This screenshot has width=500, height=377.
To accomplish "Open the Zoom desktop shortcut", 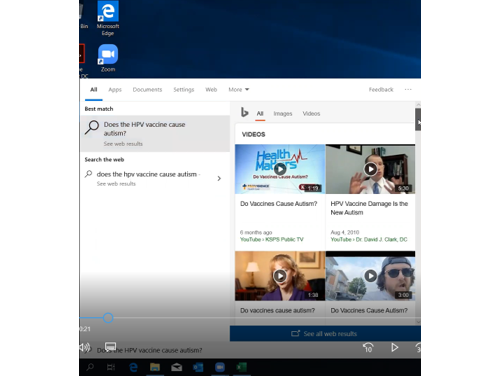I will [108, 58].
